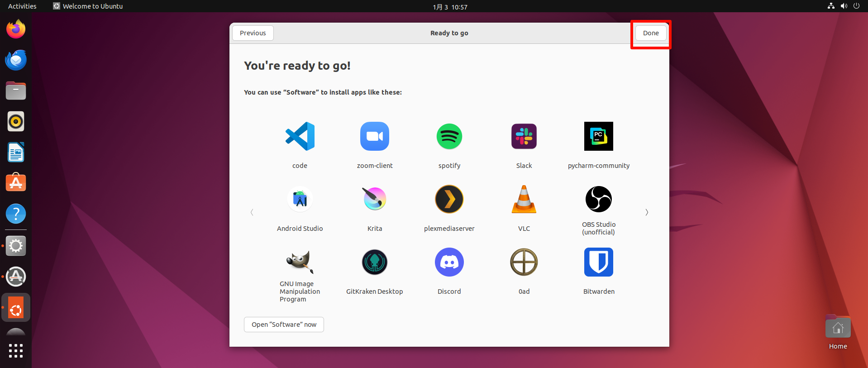Viewport: 868px width, 368px height.
Task: Click the Welcome to Ubuntu dock icon
Action: [16, 307]
